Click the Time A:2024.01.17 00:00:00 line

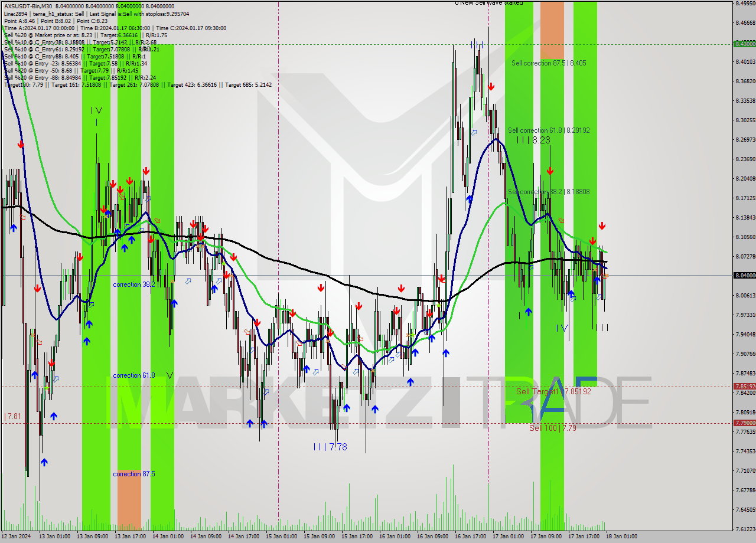click(x=115, y=28)
